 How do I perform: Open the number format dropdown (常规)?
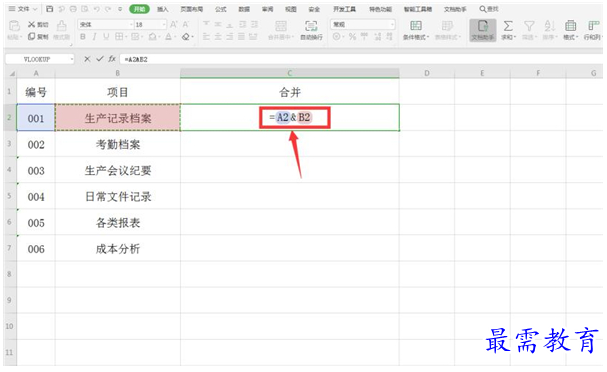(x=392, y=24)
